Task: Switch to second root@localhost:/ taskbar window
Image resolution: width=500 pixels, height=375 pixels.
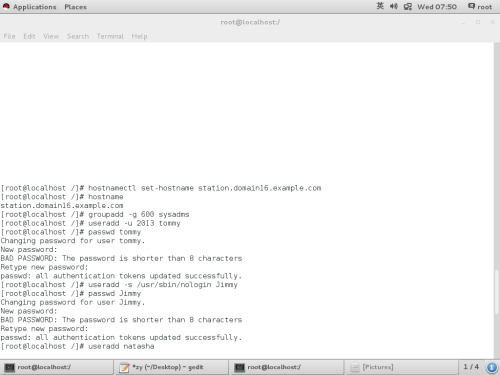Action: [x=286, y=367]
